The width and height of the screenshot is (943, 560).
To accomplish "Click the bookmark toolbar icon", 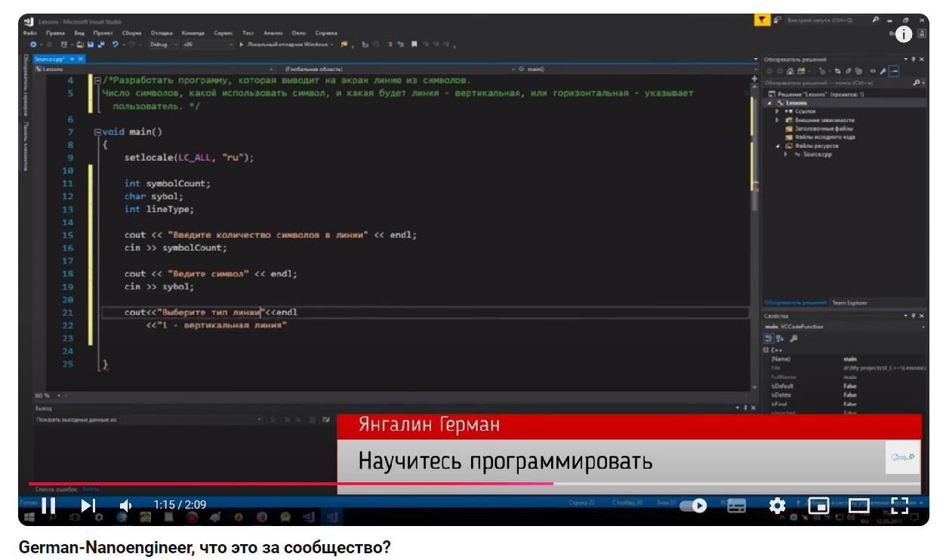I will click(414, 45).
